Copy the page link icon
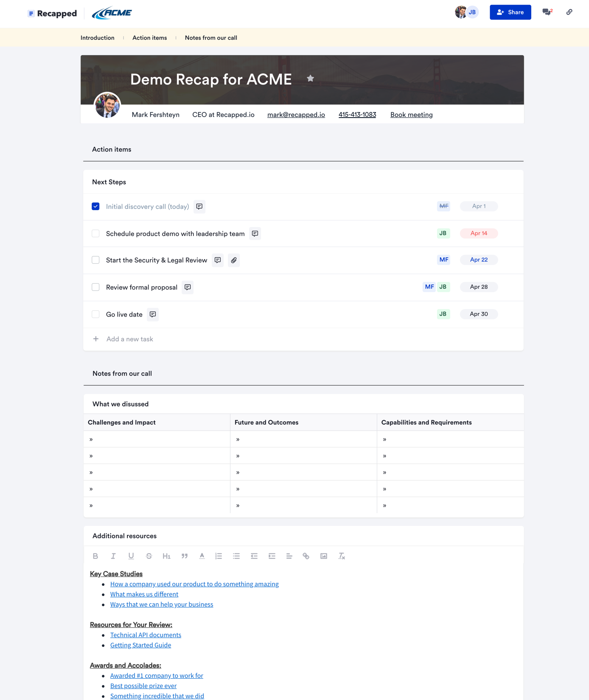589x700 pixels. (569, 12)
